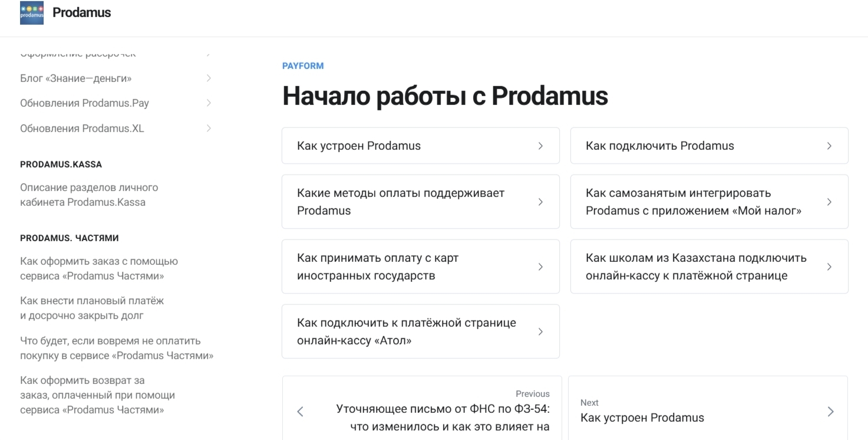
Task: Open the refund guide for «Prodamus Частями»
Action: [98, 395]
